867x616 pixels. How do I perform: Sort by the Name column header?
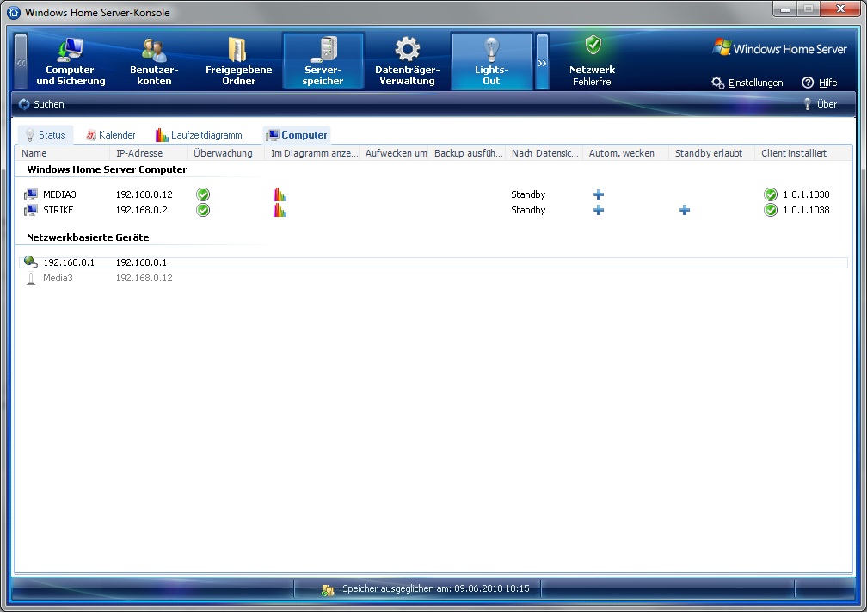click(63, 153)
